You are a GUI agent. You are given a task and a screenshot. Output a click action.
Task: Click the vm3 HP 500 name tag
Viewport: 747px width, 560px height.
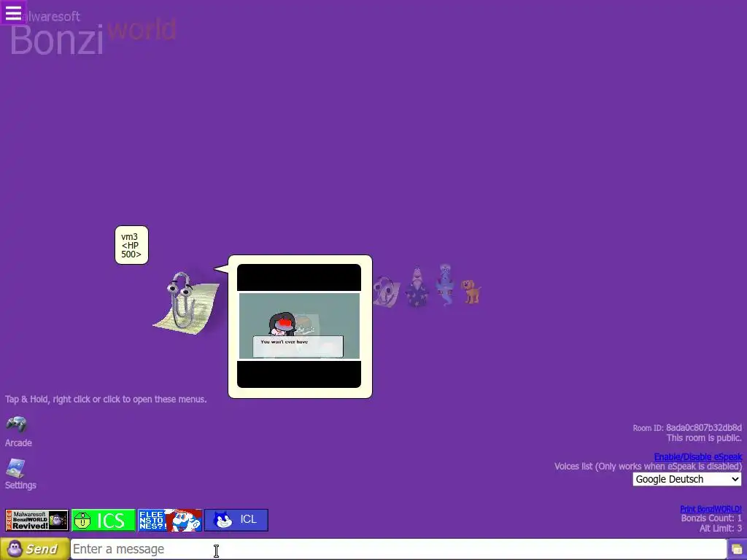coord(131,245)
